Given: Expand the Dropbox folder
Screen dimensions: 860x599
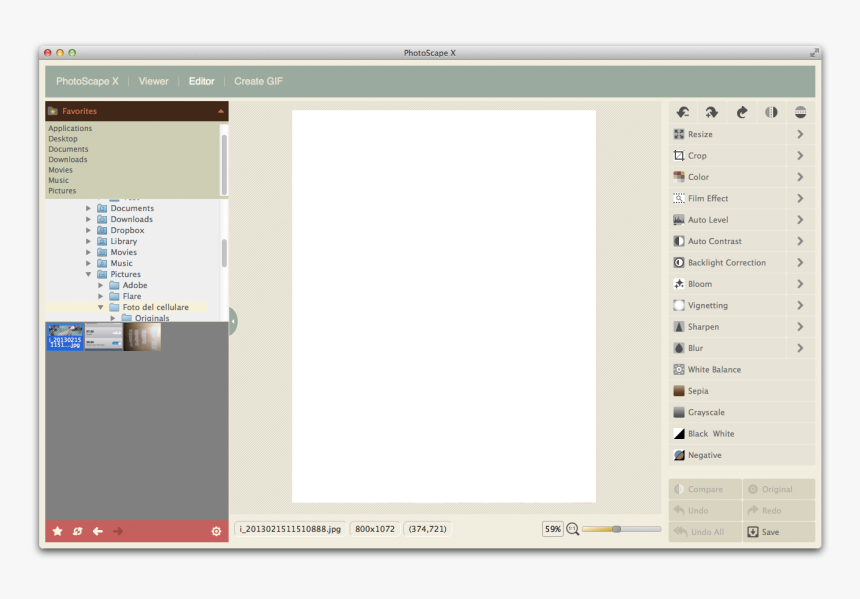Looking at the screenshot, I should tap(88, 230).
